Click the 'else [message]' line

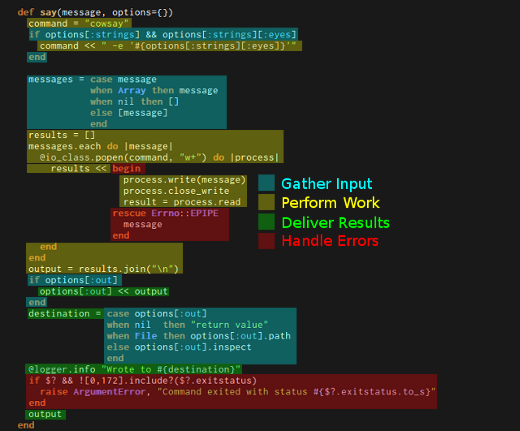(129, 113)
